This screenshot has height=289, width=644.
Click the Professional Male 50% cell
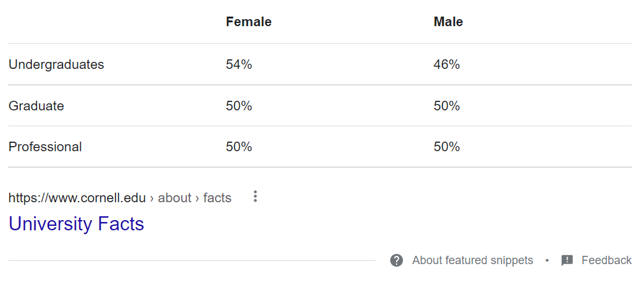[447, 147]
